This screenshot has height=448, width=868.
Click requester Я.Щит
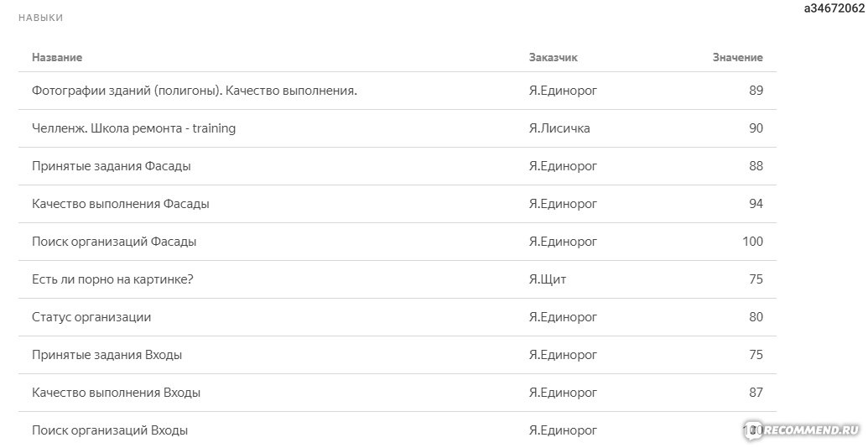pos(548,279)
